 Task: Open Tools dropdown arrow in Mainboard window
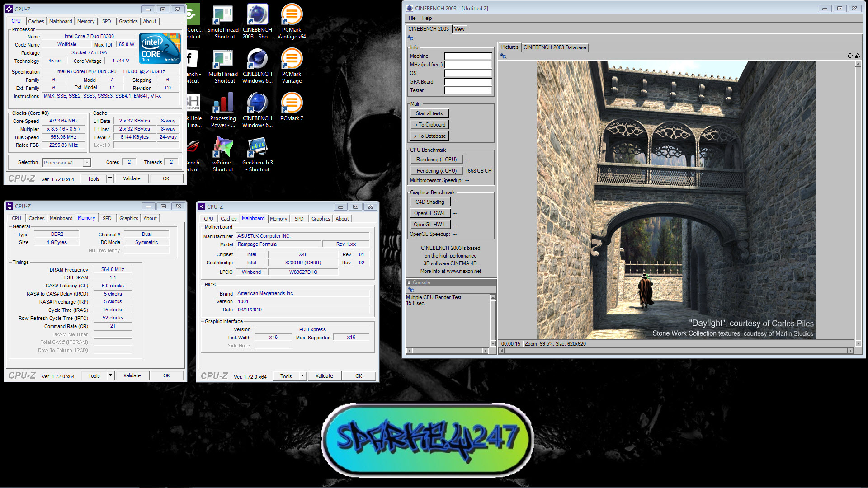tap(302, 376)
